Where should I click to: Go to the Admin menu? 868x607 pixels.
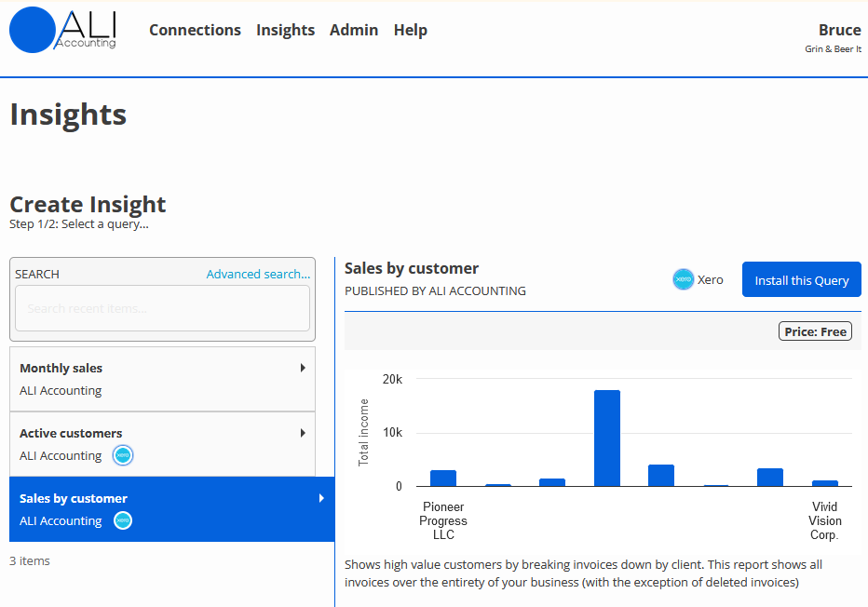pyautogui.click(x=354, y=30)
